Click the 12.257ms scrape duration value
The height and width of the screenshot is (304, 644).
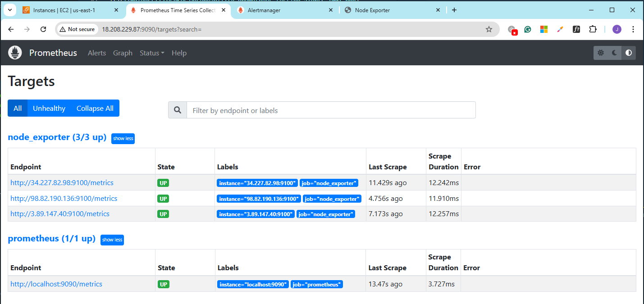[x=444, y=213]
